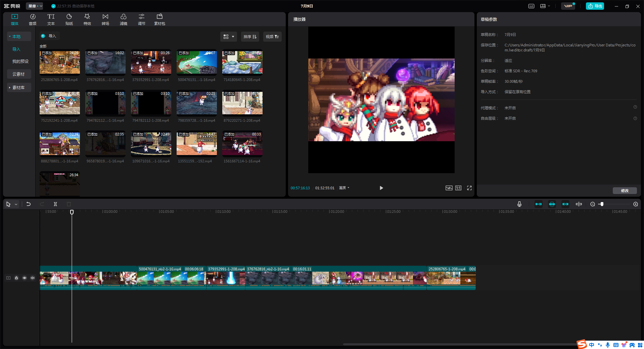
Task: Expand the 素材库 library section
Action: click(x=19, y=87)
